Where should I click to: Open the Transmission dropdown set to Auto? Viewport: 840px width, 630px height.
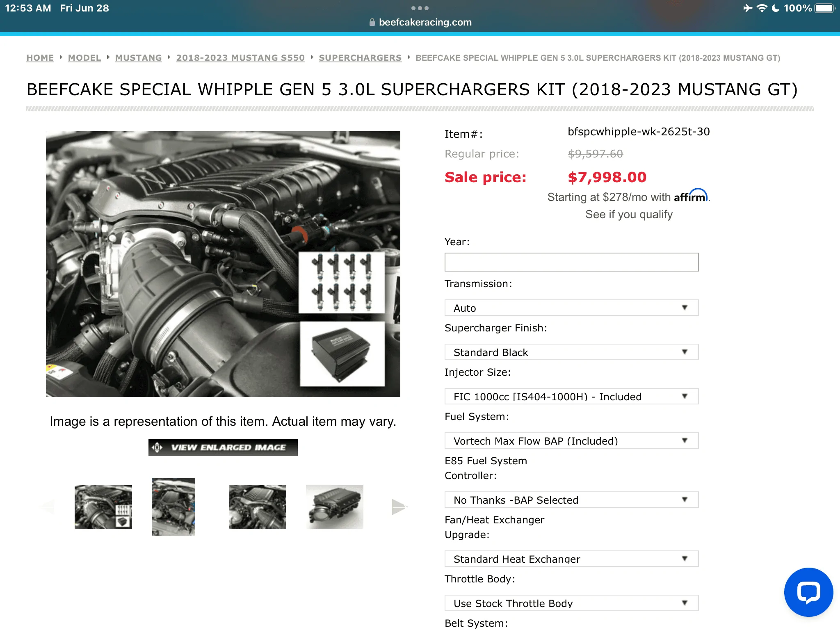click(571, 308)
